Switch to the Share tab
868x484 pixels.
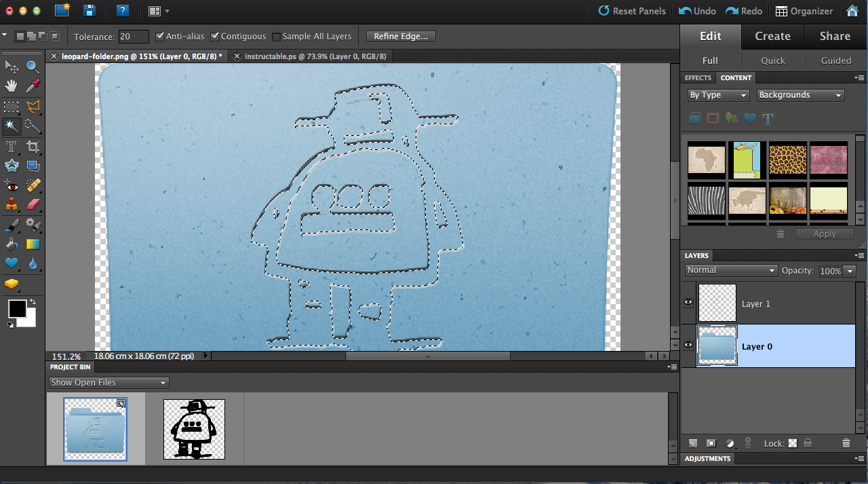click(835, 37)
